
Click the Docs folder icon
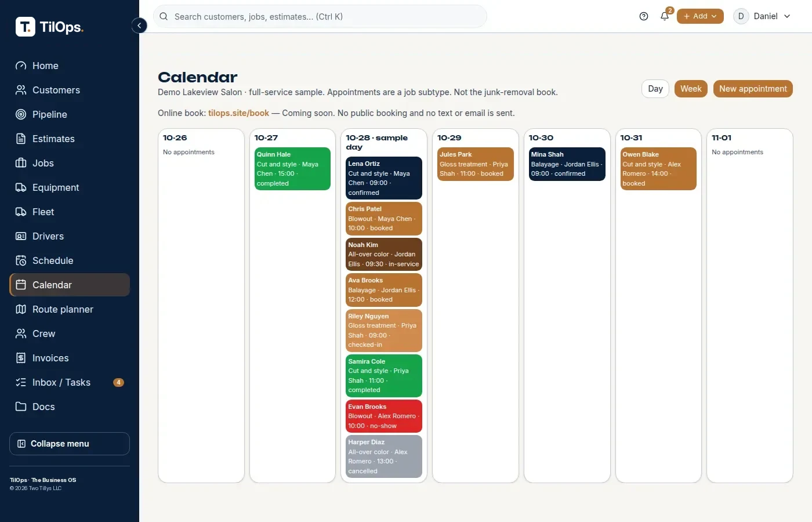[21, 407]
